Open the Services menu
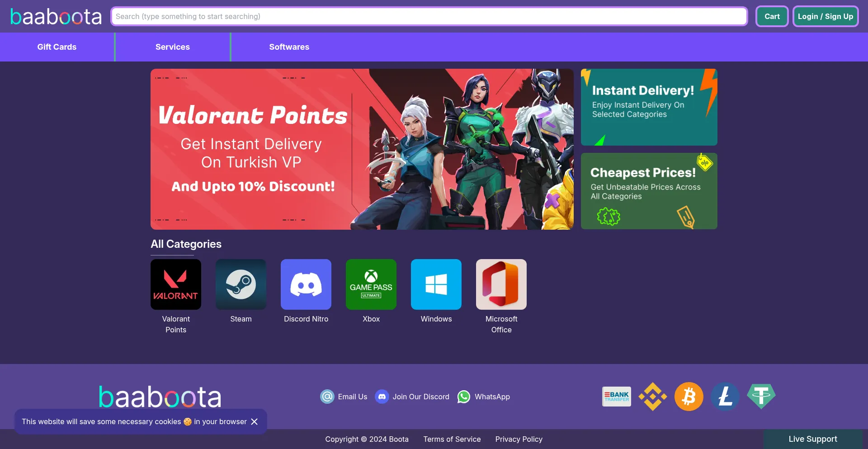The image size is (868, 449). pos(173,47)
